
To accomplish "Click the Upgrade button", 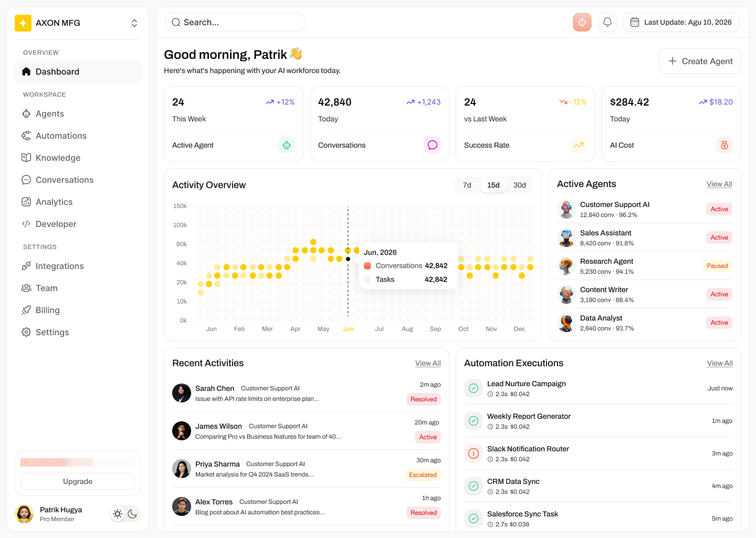I will click(x=78, y=481).
